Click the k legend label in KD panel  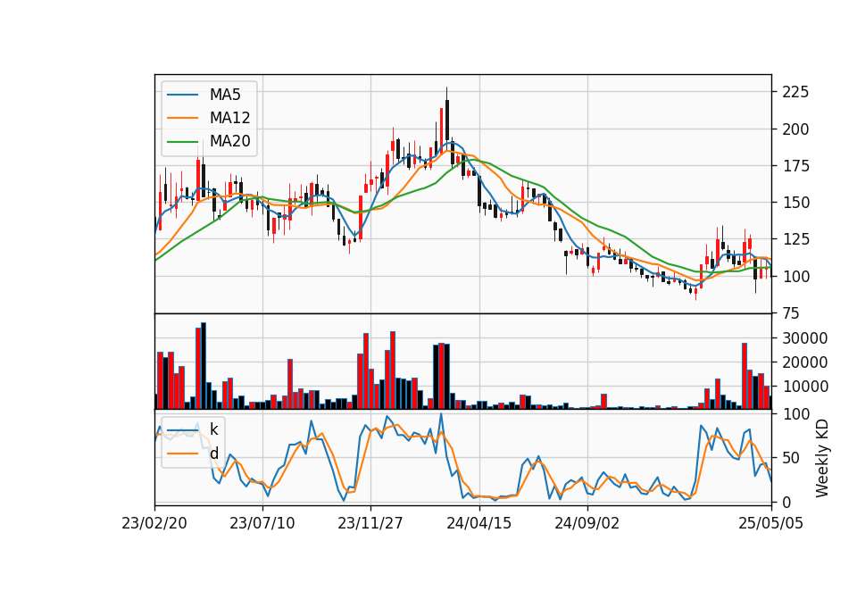point(213,429)
